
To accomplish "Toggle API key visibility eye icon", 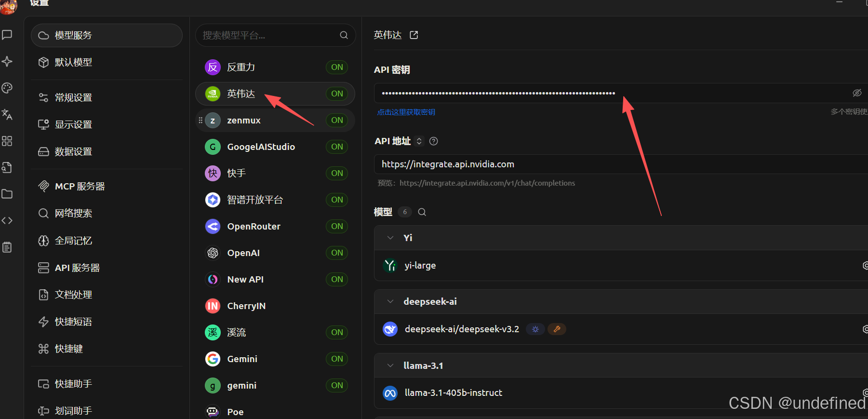I will (857, 93).
